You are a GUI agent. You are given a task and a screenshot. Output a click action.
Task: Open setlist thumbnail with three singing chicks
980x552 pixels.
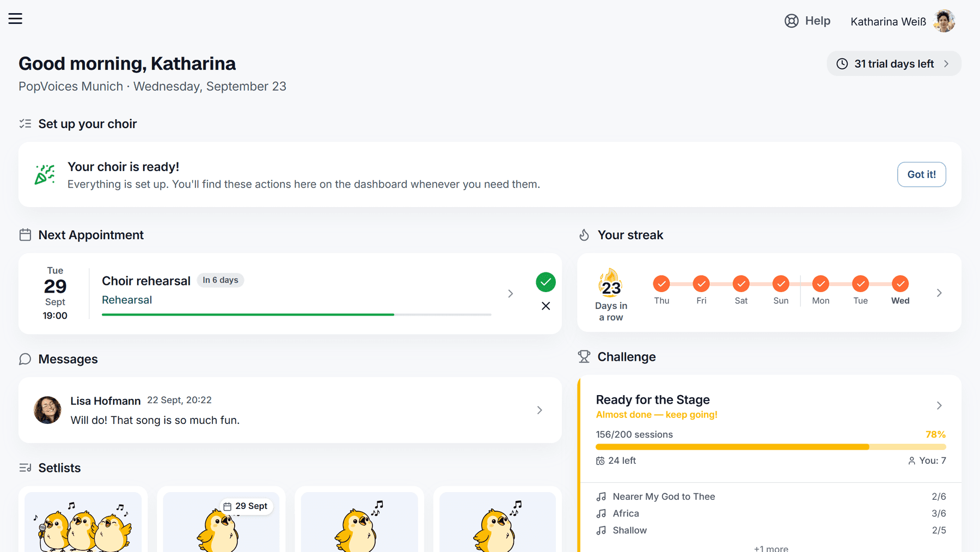tap(83, 522)
